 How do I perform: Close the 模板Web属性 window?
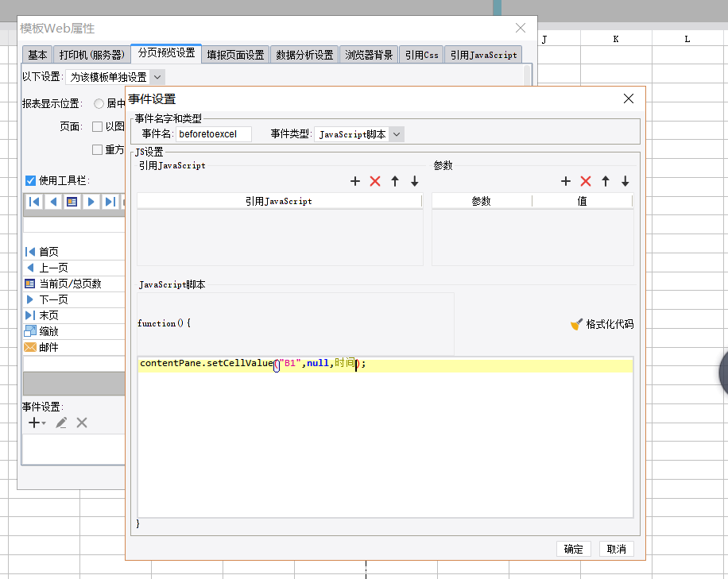[x=521, y=28]
